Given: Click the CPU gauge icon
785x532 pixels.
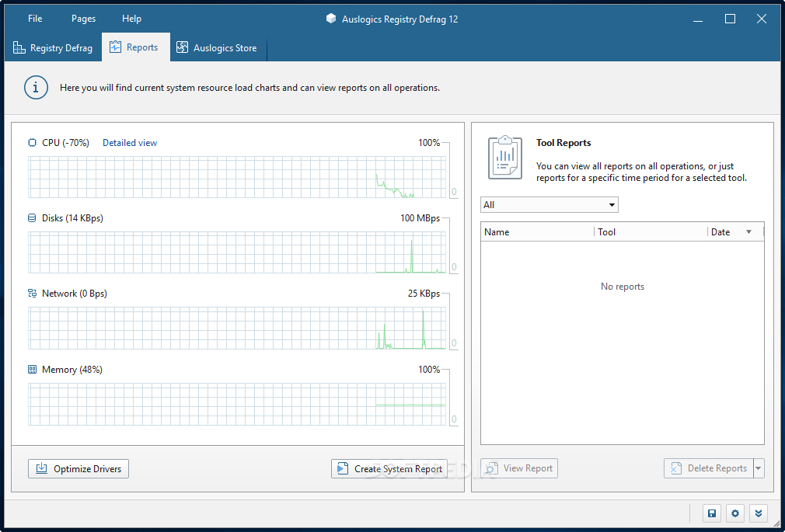Looking at the screenshot, I should coord(32,143).
